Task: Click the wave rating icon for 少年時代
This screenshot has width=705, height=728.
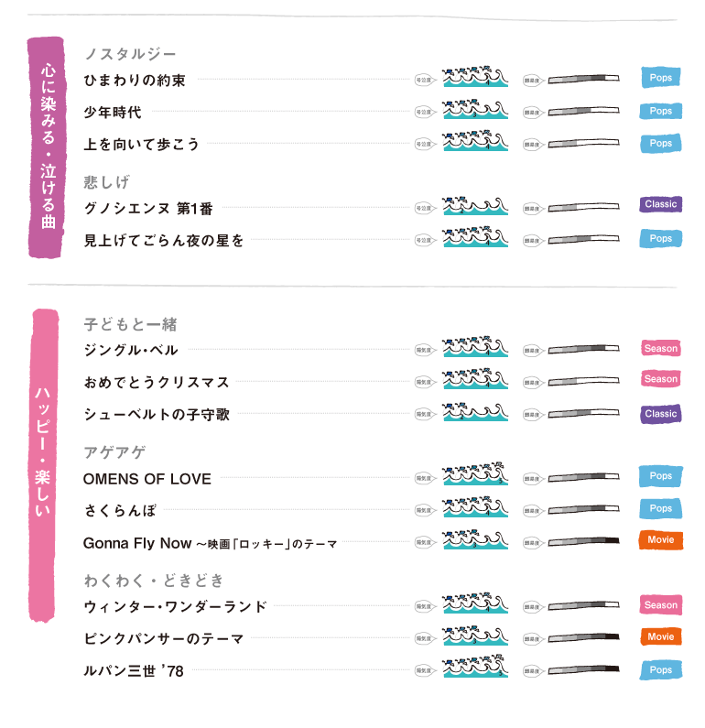Action: pyautogui.click(x=475, y=111)
